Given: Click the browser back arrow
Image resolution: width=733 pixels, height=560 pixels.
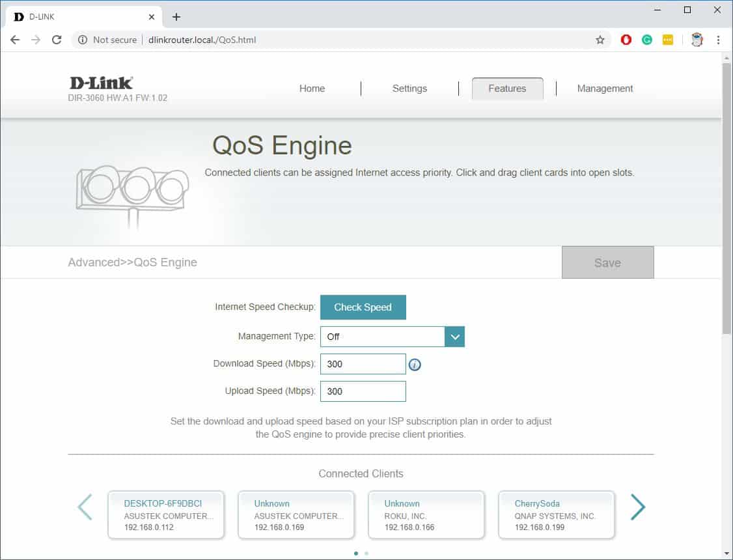Looking at the screenshot, I should click(15, 40).
